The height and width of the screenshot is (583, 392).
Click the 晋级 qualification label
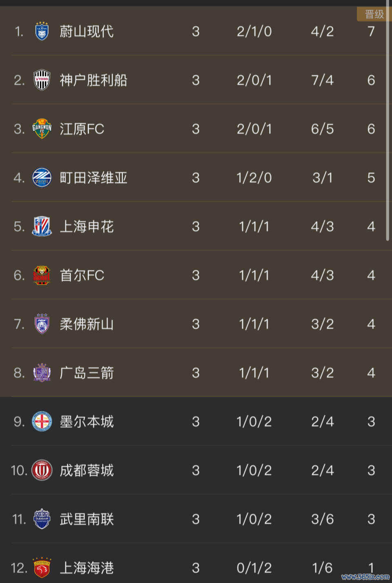pyautogui.click(x=374, y=14)
